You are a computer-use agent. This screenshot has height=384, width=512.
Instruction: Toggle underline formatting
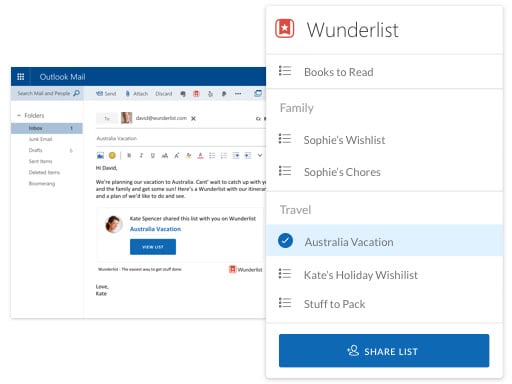pyautogui.click(x=153, y=155)
